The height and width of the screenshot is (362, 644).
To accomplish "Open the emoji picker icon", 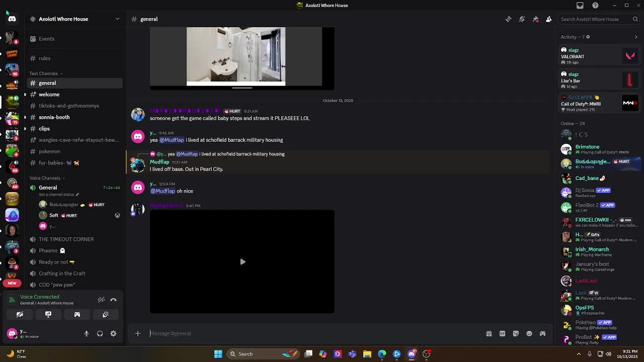I will (529, 333).
